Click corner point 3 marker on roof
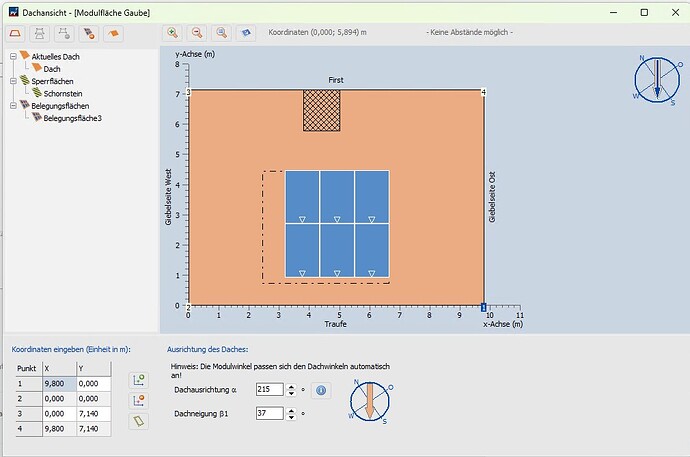Screen dimensions: 690x457 (188, 92)
